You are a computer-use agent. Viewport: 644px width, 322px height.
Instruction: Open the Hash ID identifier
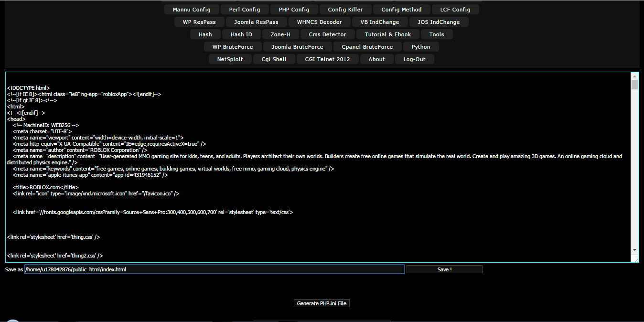(241, 34)
